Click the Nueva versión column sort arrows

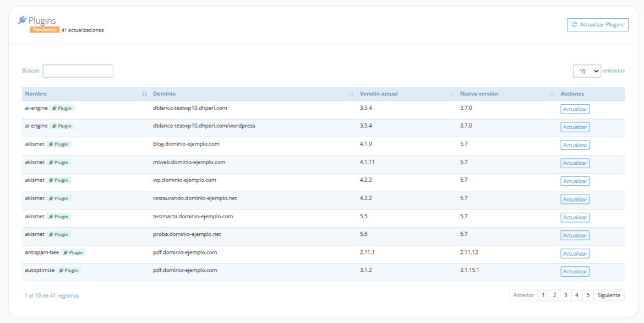point(552,94)
